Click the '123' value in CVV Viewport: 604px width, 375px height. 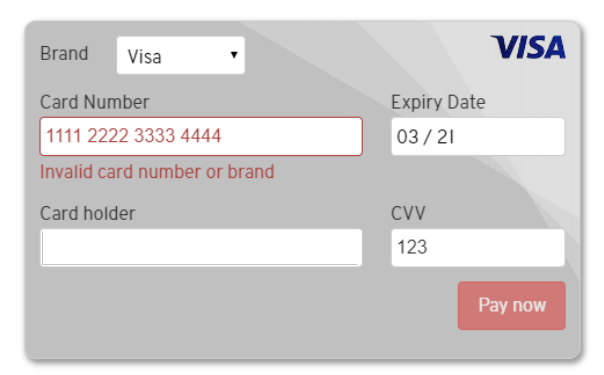tap(412, 247)
